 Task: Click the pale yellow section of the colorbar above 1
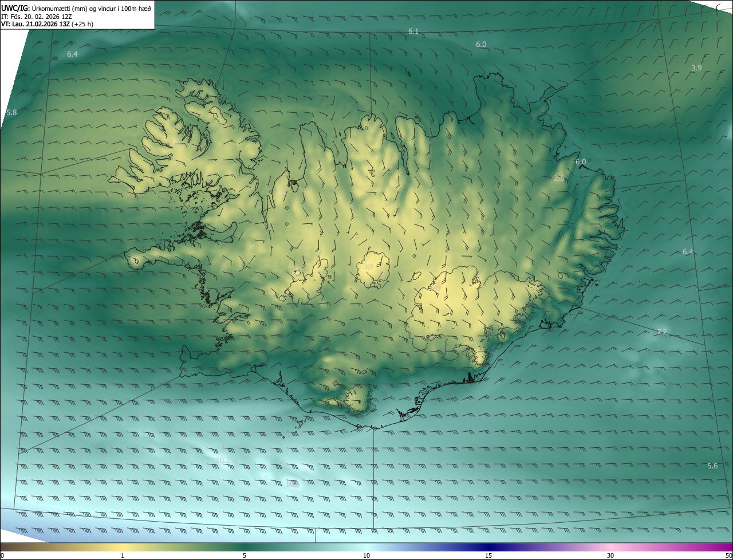coord(123,547)
